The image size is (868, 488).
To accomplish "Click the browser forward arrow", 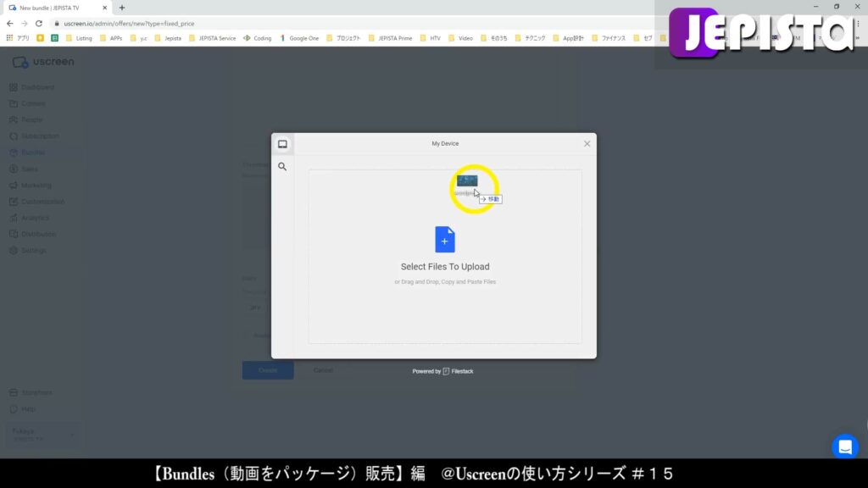I will click(x=25, y=24).
